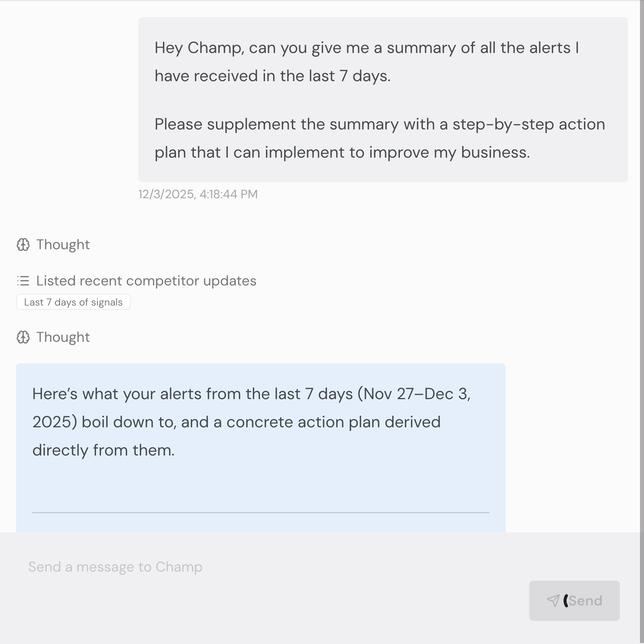Expand the second "Thought" step label

(63, 337)
